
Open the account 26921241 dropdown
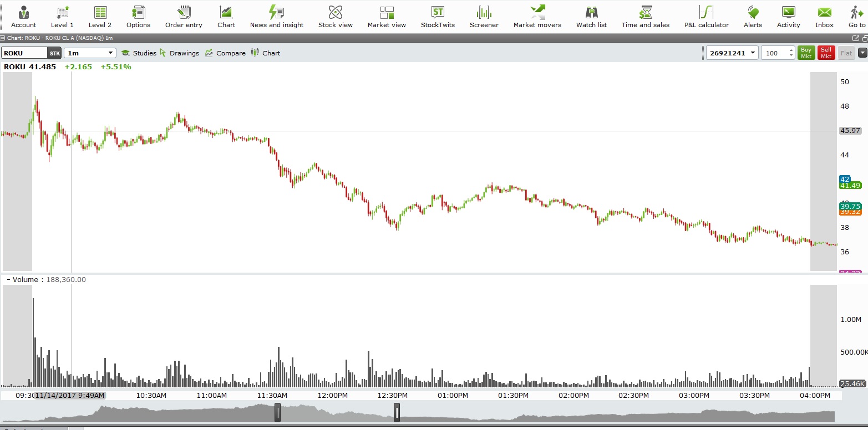[x=732, y=53]
